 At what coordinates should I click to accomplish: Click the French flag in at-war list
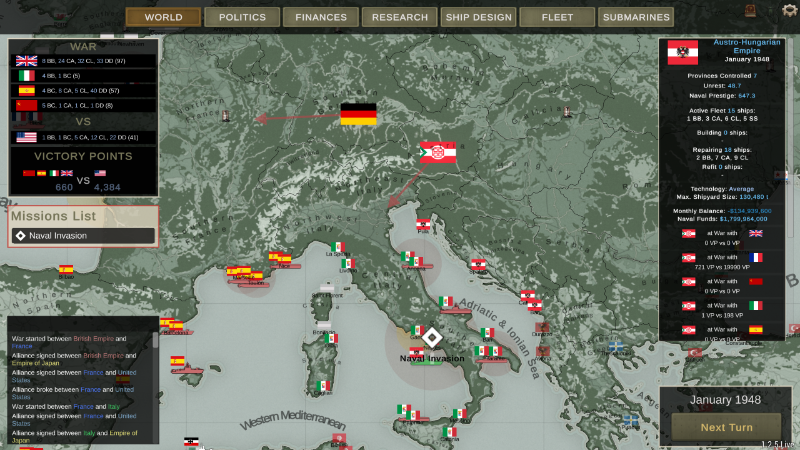(756, 257)
